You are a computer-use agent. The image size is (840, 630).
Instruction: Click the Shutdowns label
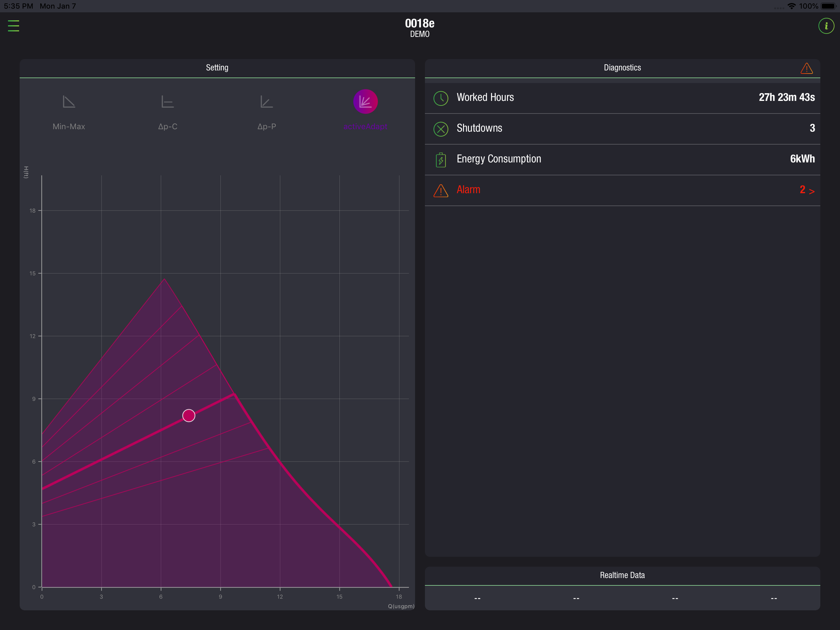pyautogui.click(x=479, y=128)
